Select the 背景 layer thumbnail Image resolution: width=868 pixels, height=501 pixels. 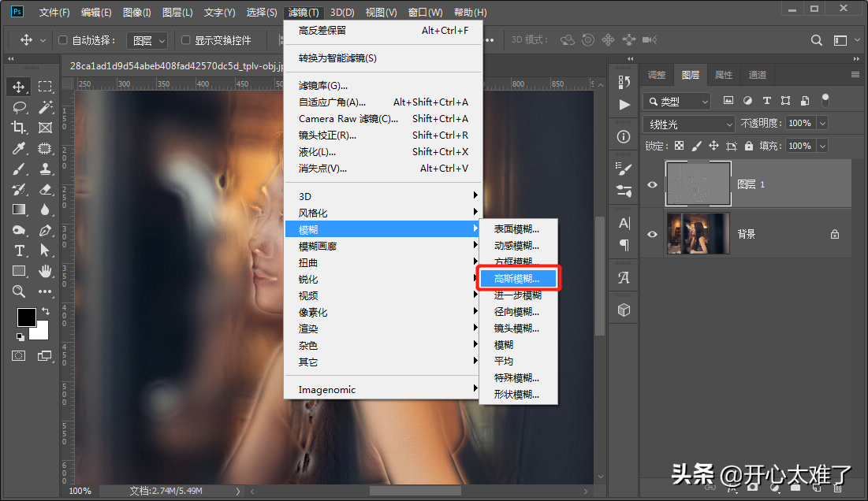click(698, 234)
